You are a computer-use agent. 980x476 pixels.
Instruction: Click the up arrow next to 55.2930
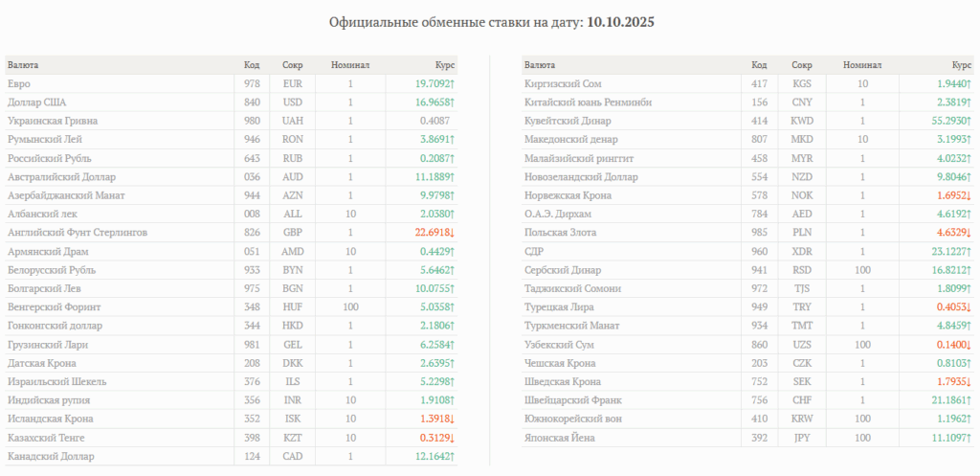969,122
